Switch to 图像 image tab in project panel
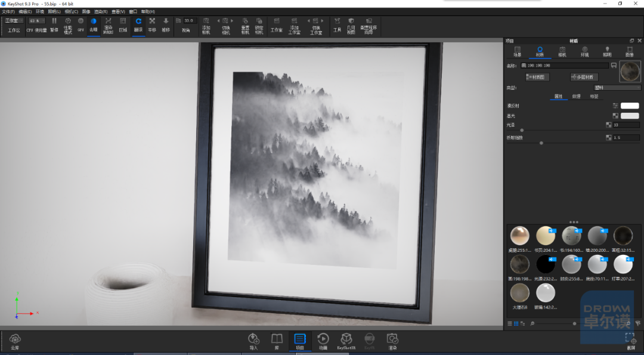The width and height of the screenshot is (644, 355). point(629,52)
